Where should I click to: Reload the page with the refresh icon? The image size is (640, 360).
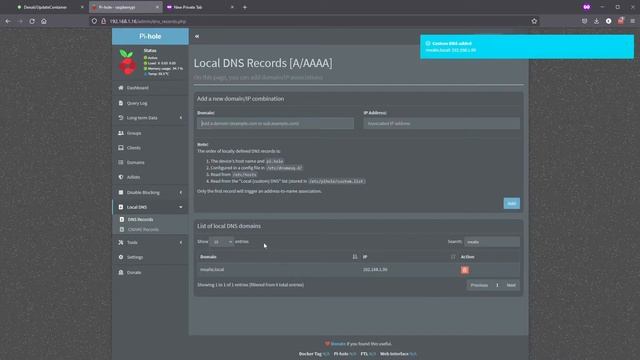coord(32,21)
